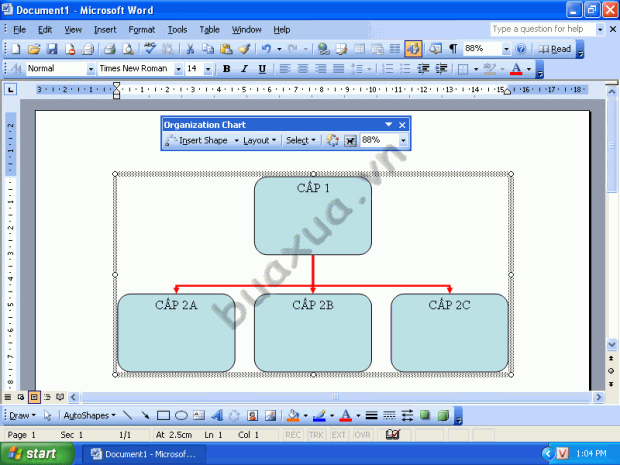Expand the Layout dropdown in Organization Chart
Image resolution: width=620 pixels, height=465 pixels.
coord(259,140)
